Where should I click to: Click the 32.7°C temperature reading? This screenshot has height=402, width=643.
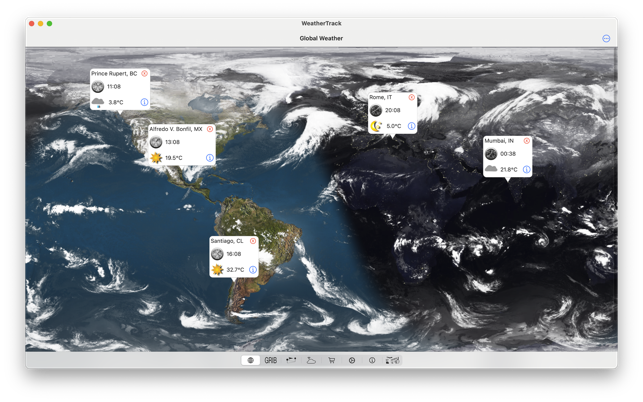[x=235, y=270]
